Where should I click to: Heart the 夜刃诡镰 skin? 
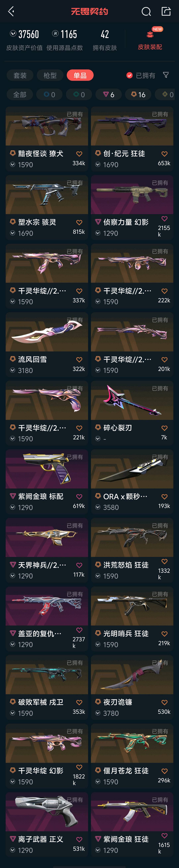pos(164,702)
